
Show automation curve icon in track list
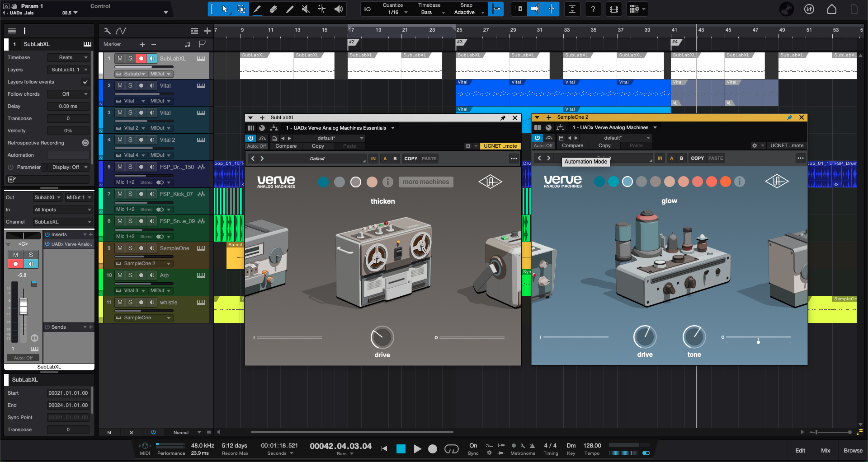pos(121,31)
